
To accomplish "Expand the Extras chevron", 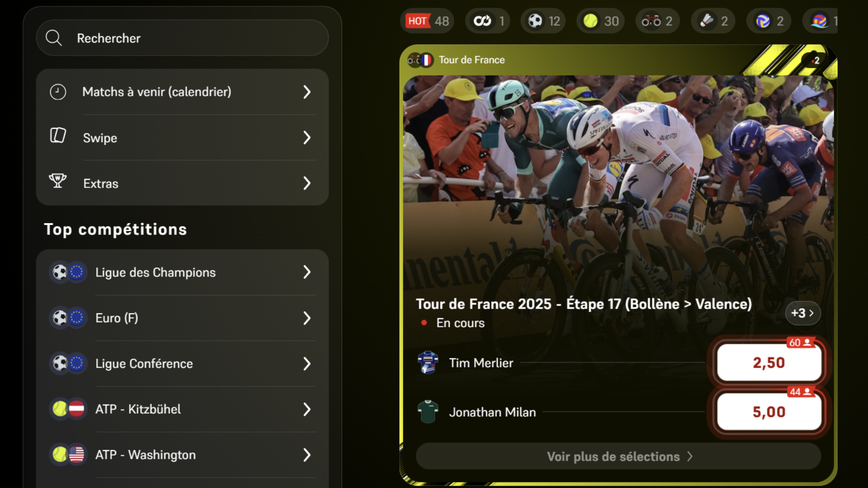I will click(x=307, y=183).
